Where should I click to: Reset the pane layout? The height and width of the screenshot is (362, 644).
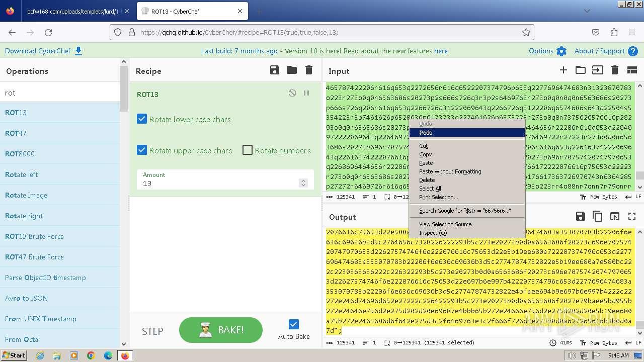(x=632, y=70)
